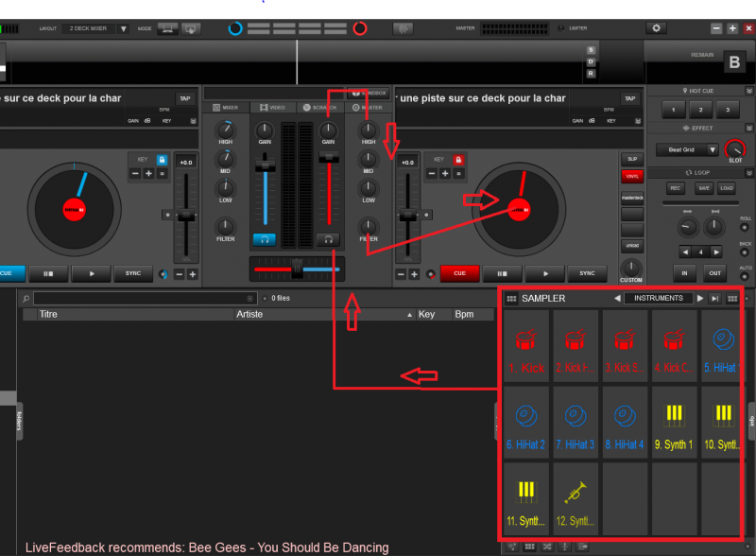This screenshot has width=756, height=556.
Task: Expand the Hot Cue panel options
Action: 748,90
